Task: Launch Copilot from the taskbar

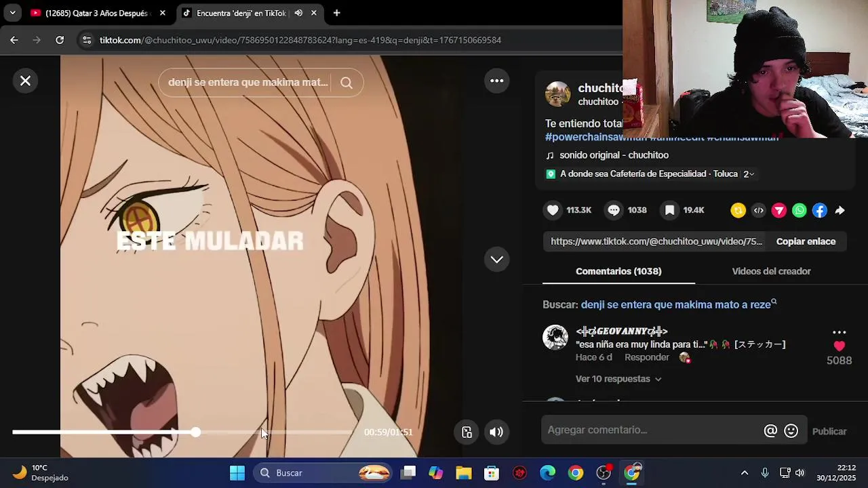Action: pos(436,473)
